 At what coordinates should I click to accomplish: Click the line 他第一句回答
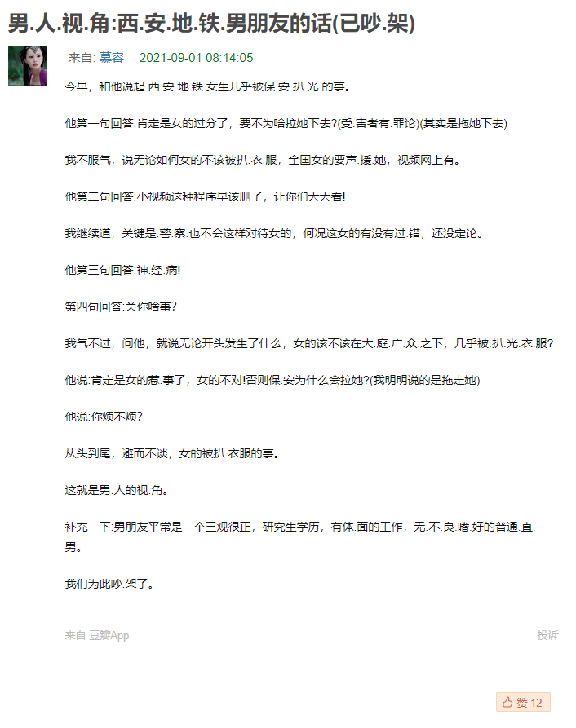286,123
